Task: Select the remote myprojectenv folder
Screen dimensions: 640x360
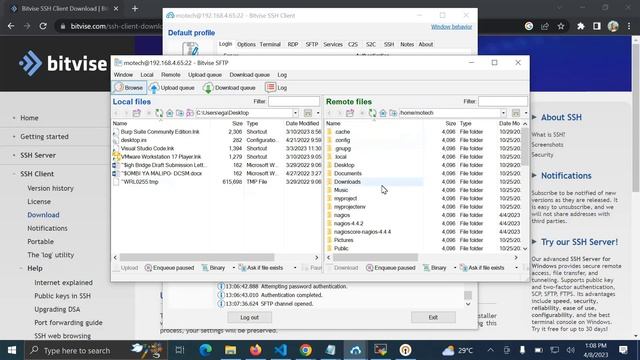Action: [x=350, y=207]
